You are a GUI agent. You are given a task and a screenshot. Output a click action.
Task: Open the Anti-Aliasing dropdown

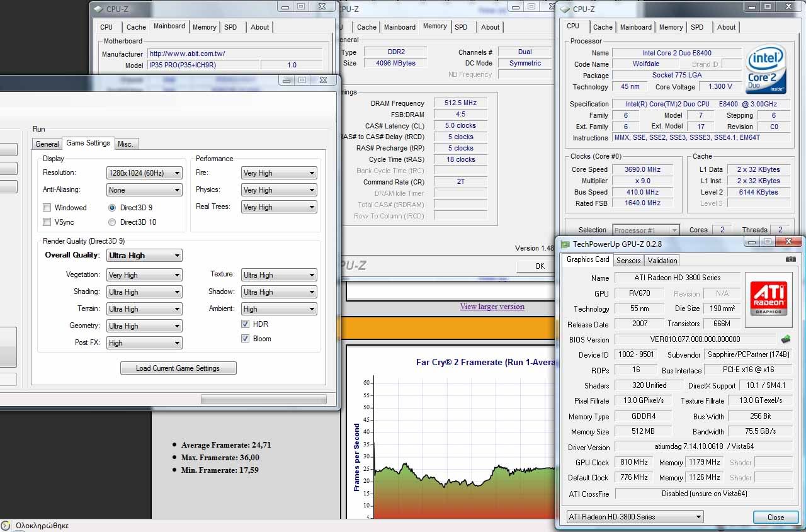coord(144,190)
